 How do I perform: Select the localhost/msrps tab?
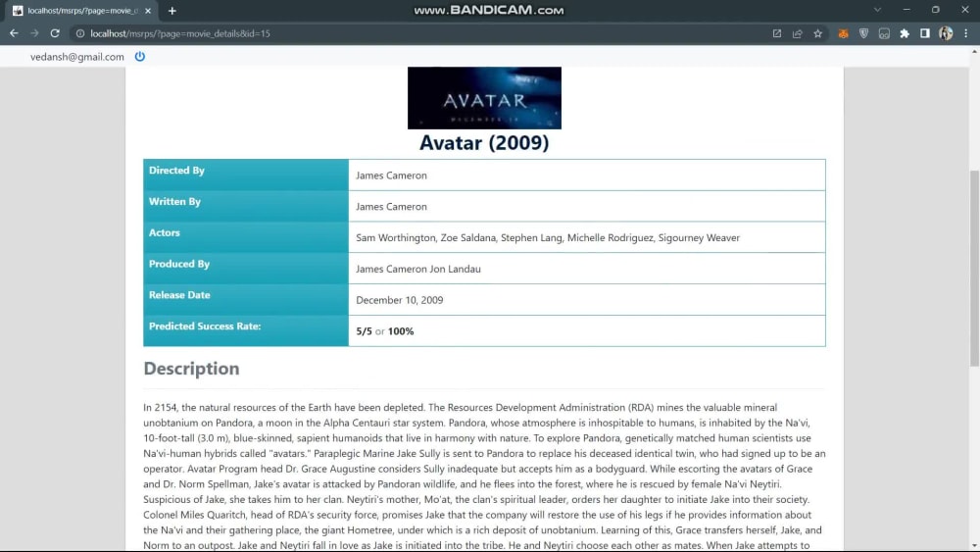pyautogui.click(x=81, y=11)
